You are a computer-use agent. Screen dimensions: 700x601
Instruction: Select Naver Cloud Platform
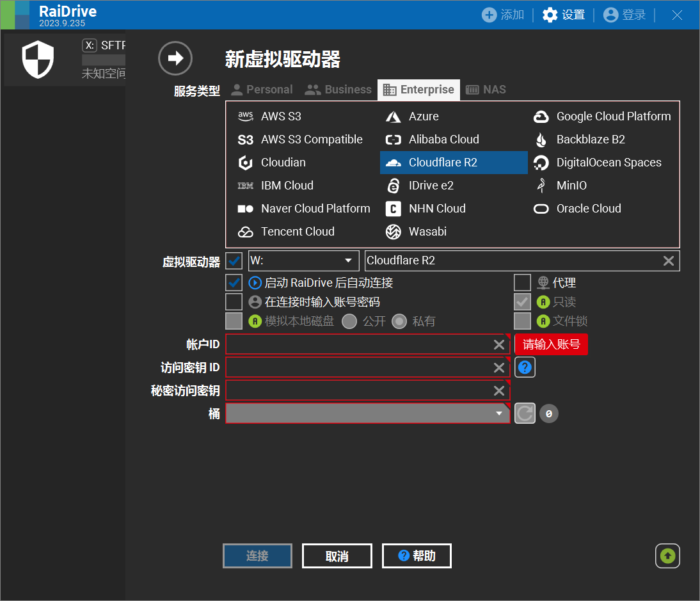click(304, 209)
